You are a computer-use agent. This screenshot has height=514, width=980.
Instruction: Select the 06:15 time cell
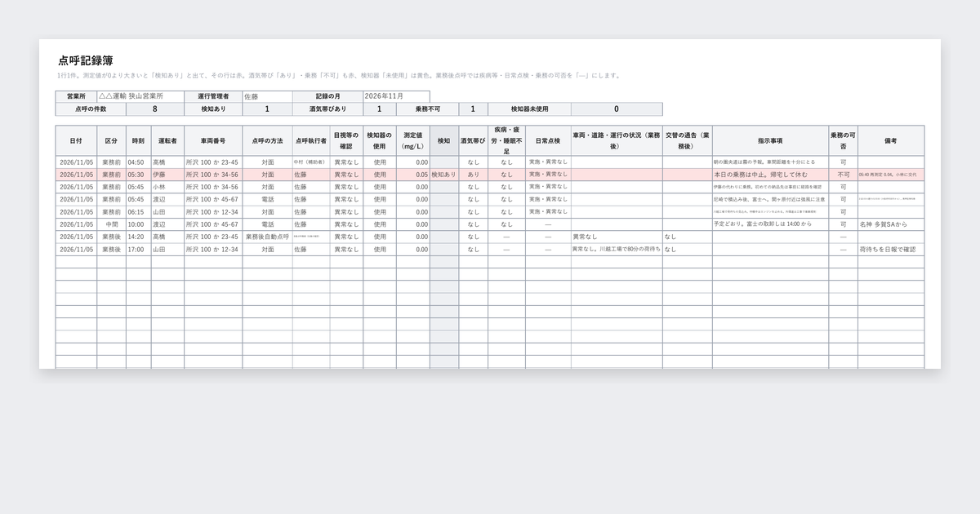click(x=139, y=212)
